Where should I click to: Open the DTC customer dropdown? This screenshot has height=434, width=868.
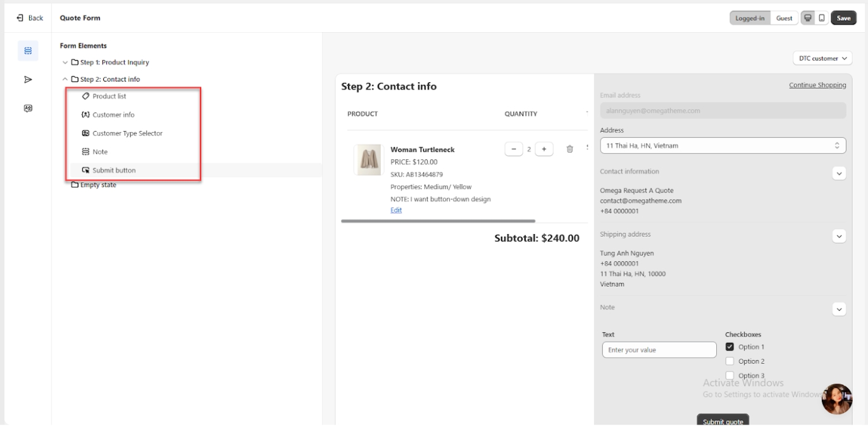click(x=822, y=58)
